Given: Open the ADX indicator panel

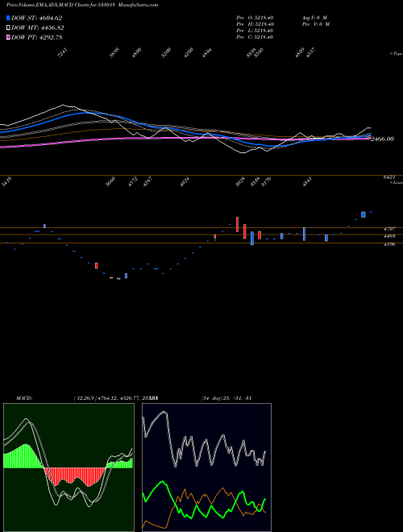Looking at the screenshot, I should (x=206, y=468).
